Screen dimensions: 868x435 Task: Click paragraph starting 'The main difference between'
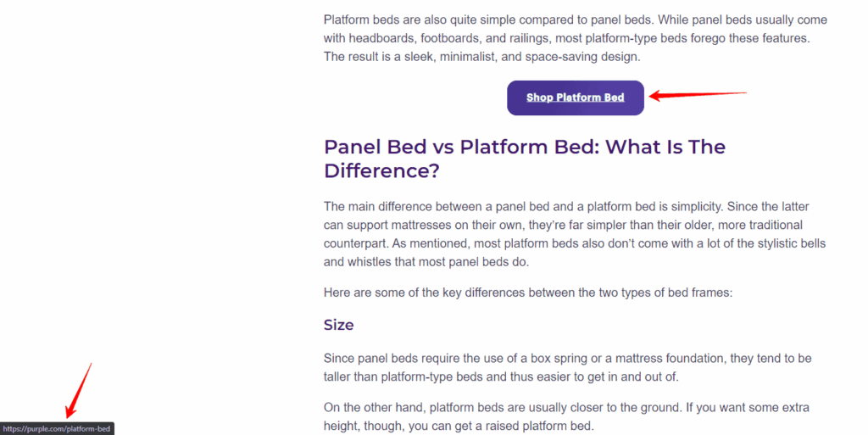[x=575, y=234]
